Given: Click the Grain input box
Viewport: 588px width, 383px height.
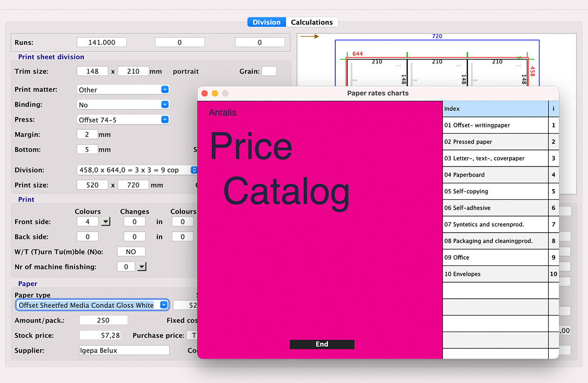Looking at the screenshot, I should 269,72.
